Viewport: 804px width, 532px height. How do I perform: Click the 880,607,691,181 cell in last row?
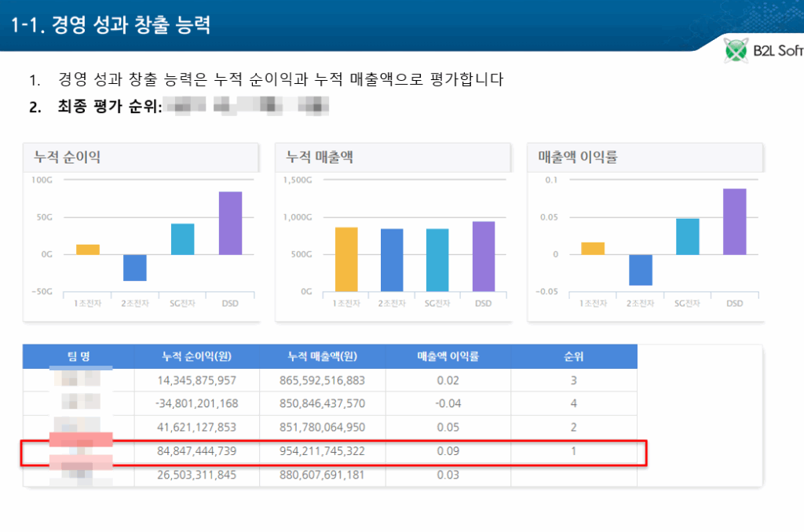click(x=322, y=476)
